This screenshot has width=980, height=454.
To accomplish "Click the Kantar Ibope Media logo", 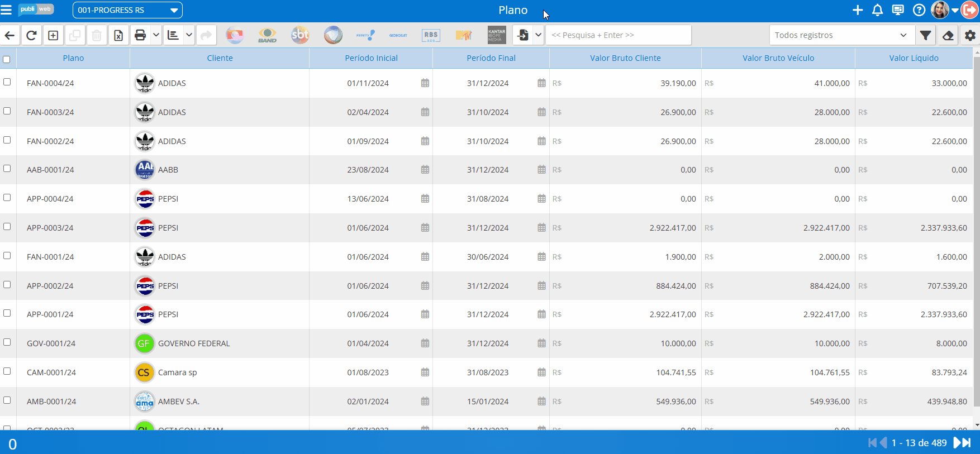I will click(497, 35).
